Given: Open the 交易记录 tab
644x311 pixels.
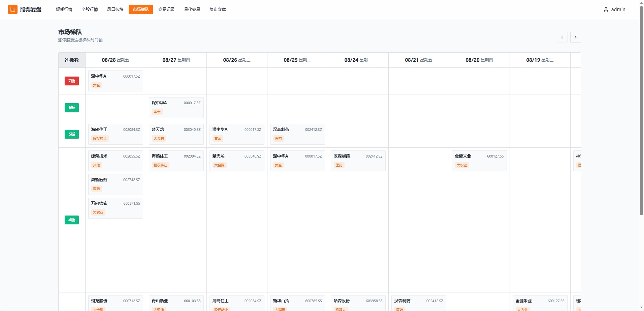Looking at the screenshot, I should (x=166, y=9).
